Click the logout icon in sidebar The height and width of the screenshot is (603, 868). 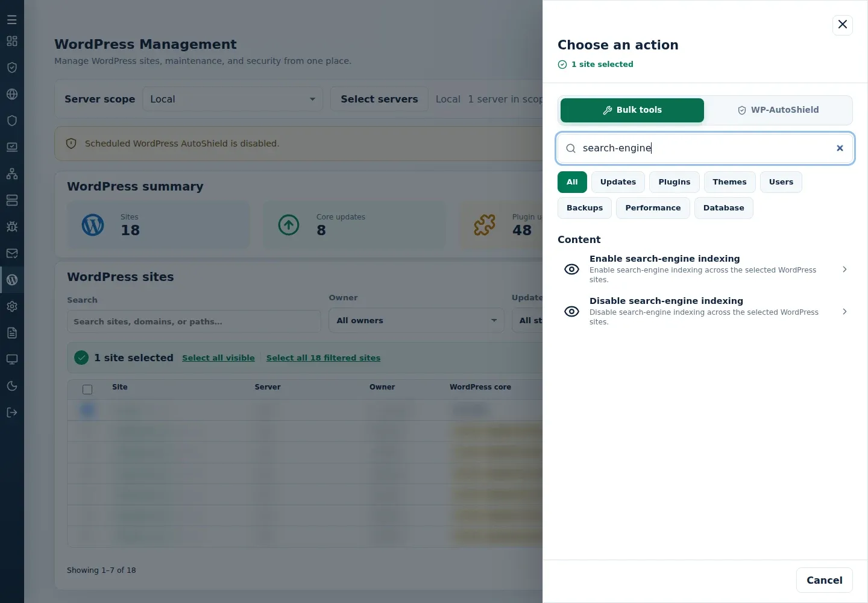(x=12, y=412)
